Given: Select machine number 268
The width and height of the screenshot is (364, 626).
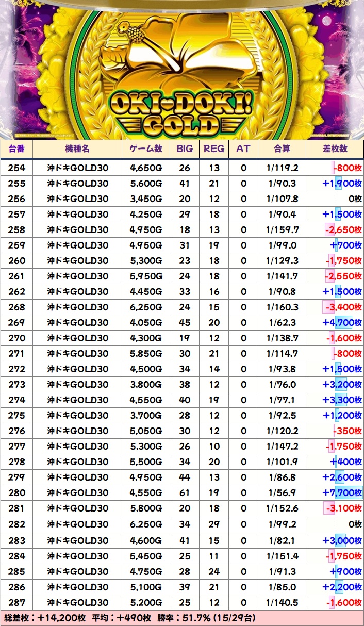Looking at the screenshot, I should tap(16, 307).
